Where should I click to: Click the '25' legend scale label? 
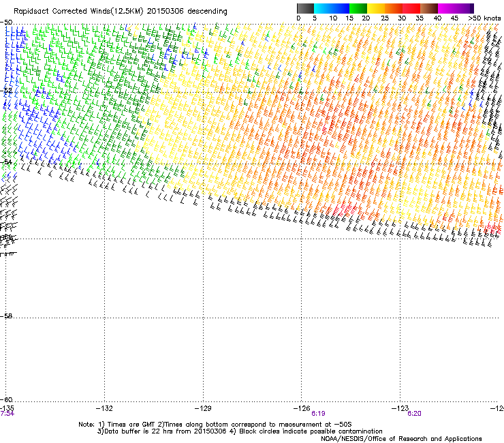coord(385,18)
